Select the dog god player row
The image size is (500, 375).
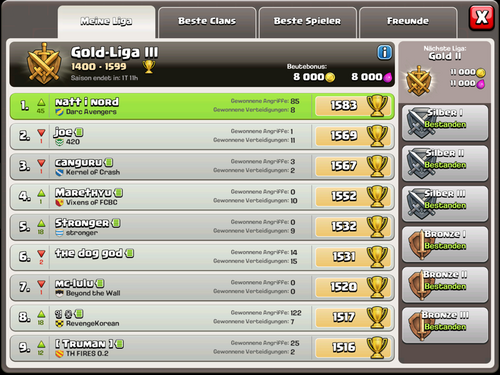pos(202,257)
